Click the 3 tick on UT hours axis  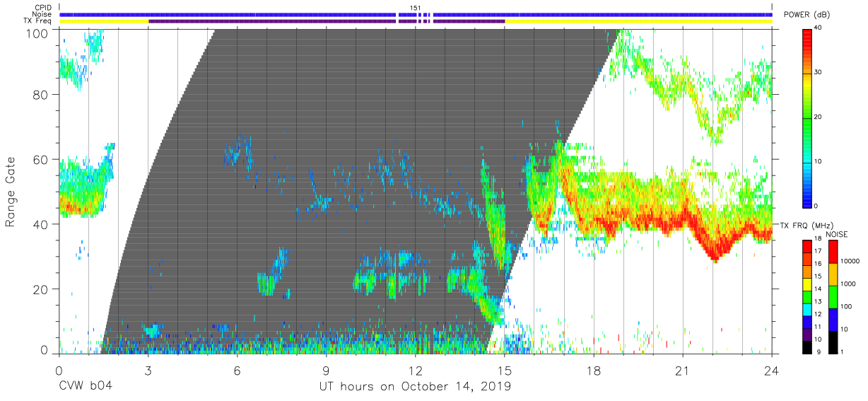coord(148,370)
